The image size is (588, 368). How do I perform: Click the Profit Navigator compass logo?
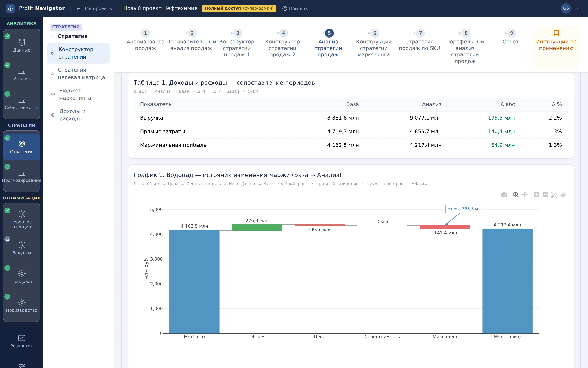coord(10,8)
